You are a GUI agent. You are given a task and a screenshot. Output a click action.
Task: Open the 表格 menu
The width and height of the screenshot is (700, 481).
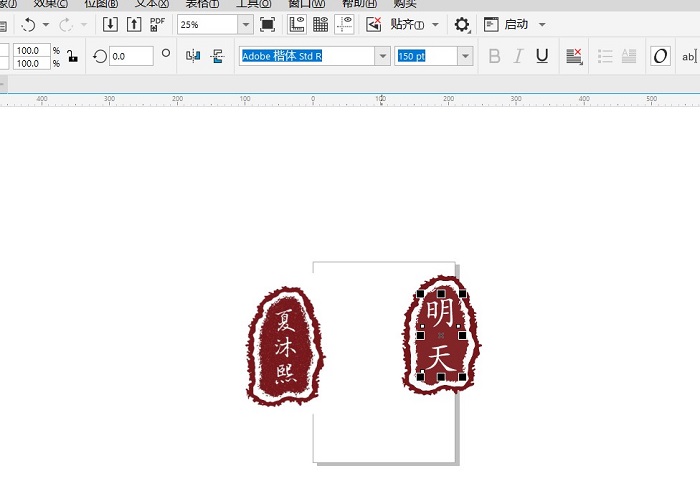click(x=202, y=4)
